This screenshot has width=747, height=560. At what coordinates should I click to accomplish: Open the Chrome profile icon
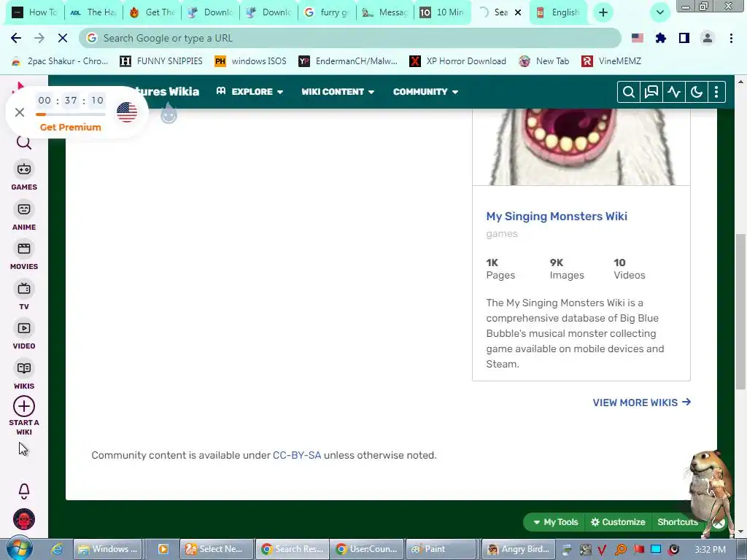point(708,38)
